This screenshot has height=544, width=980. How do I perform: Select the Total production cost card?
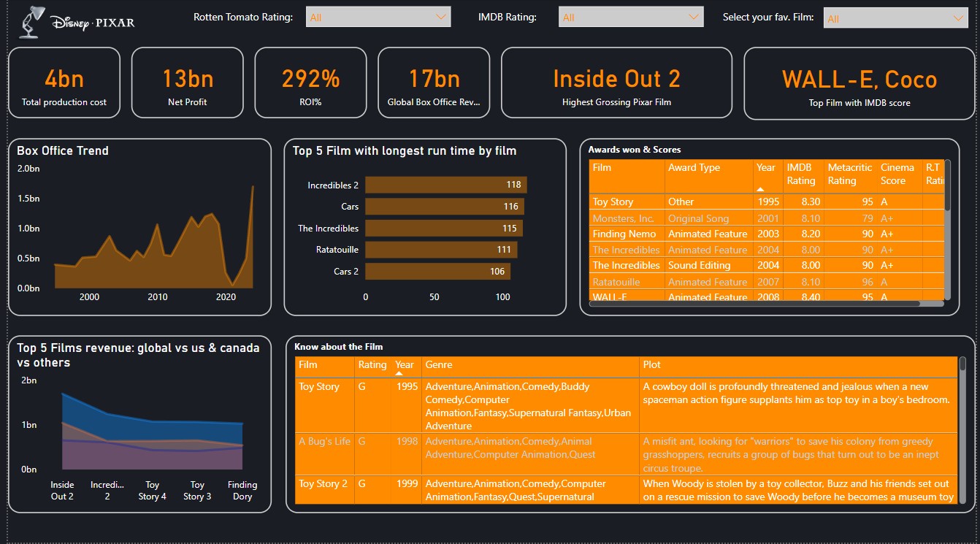click(64, 83)
